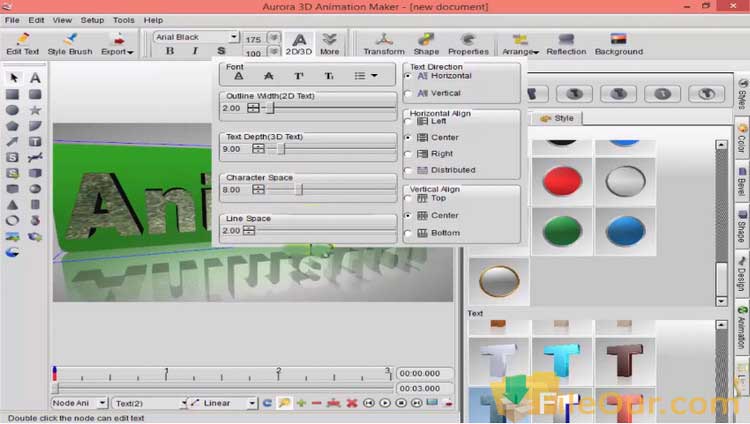Image resolution: width=750 pixels, height=424 pixels.
Task: Select the triangle shape tool
Action: click(x=12, y=205)
